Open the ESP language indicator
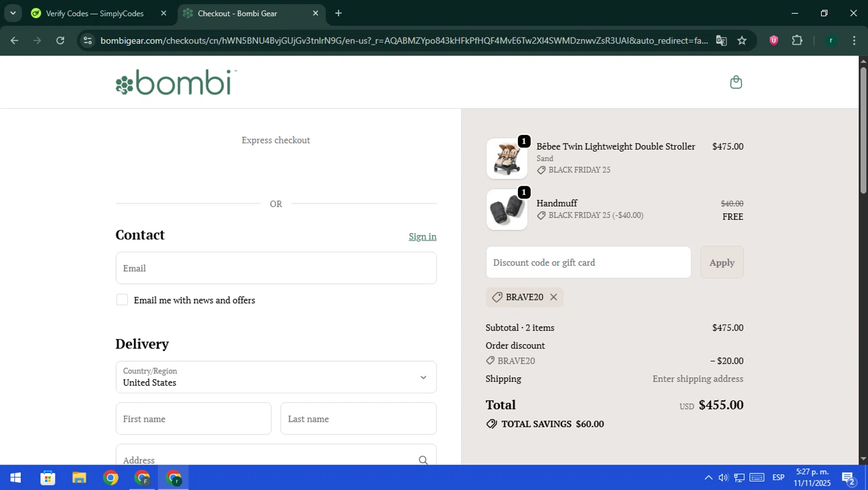 [778, 478]
